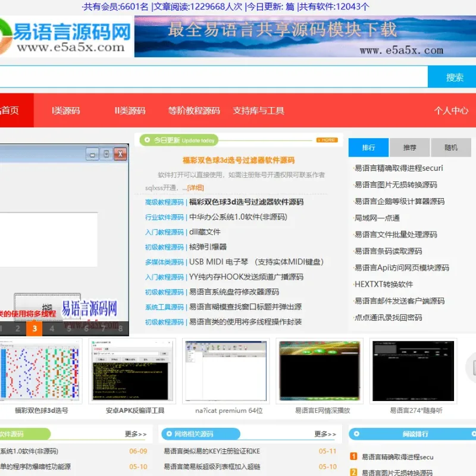Open 易语言类的使用将多线程操作封装 link
This screenshot has height=476, width=476.
pyautogui.click(x=245, y=322)
